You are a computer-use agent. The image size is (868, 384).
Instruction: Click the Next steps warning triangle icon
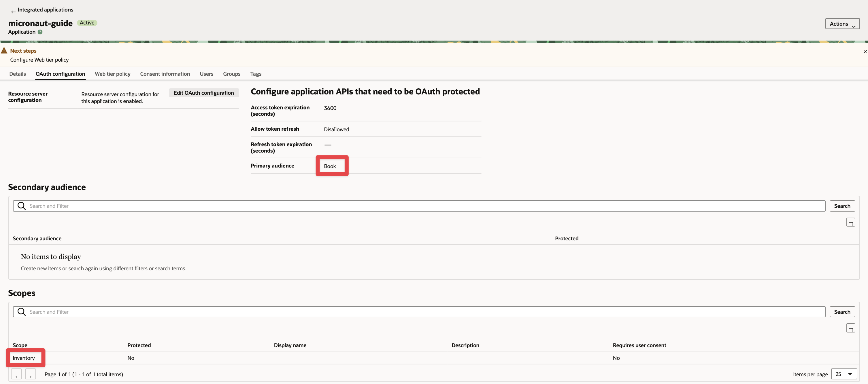[x=4, y=51]
